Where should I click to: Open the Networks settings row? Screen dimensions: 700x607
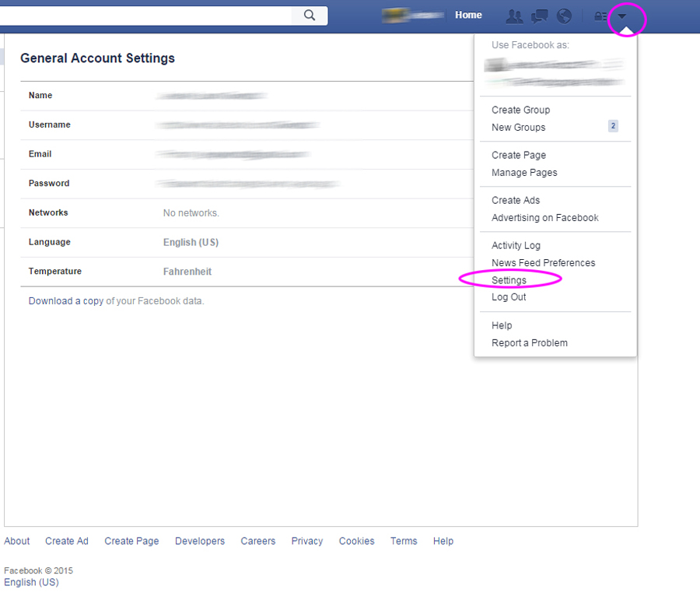[x=247, y=213]
